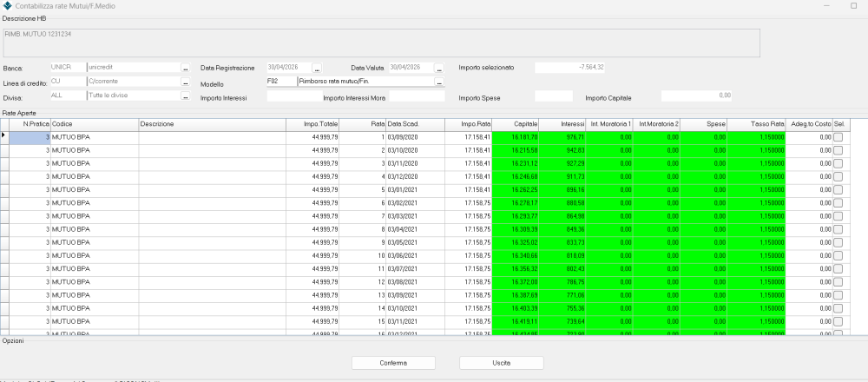Click due date cell 03/04/2021
Viewport: 868px width, 382px height.
pyautogui.click(x=415, y=229)
